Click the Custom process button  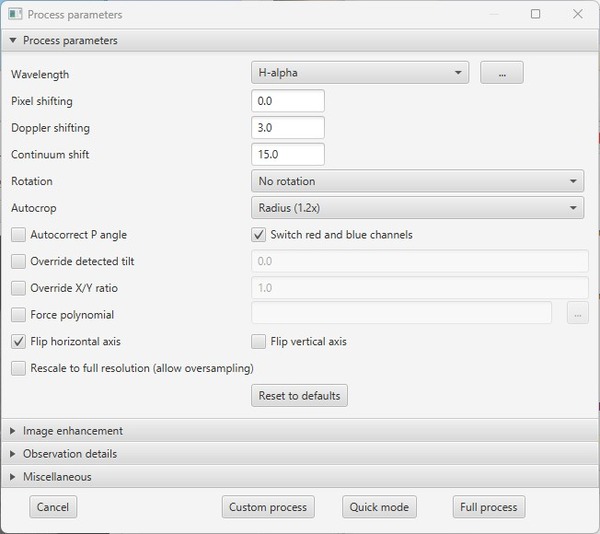[268, 507]
